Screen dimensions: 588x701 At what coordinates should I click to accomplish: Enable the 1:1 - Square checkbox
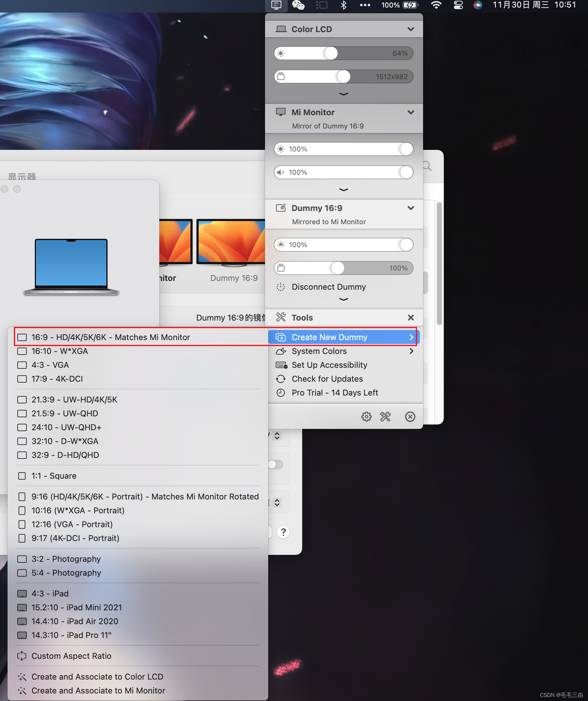22,476
